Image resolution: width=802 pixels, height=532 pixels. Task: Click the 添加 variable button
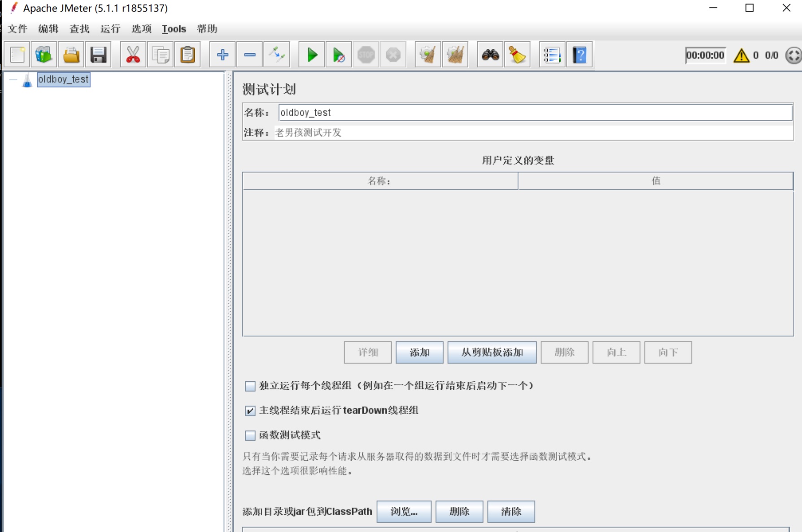(x=419, y=353)
